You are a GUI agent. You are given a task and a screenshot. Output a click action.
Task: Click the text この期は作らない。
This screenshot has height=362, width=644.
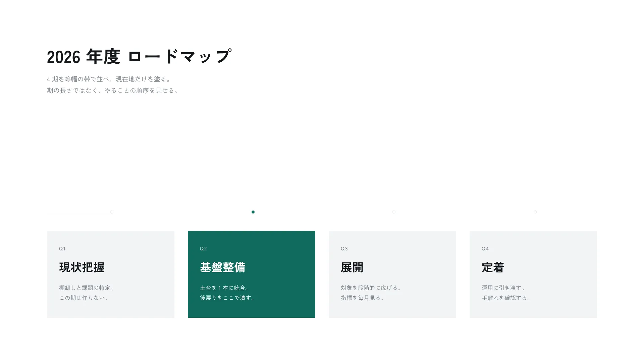(x=84, y=298)
